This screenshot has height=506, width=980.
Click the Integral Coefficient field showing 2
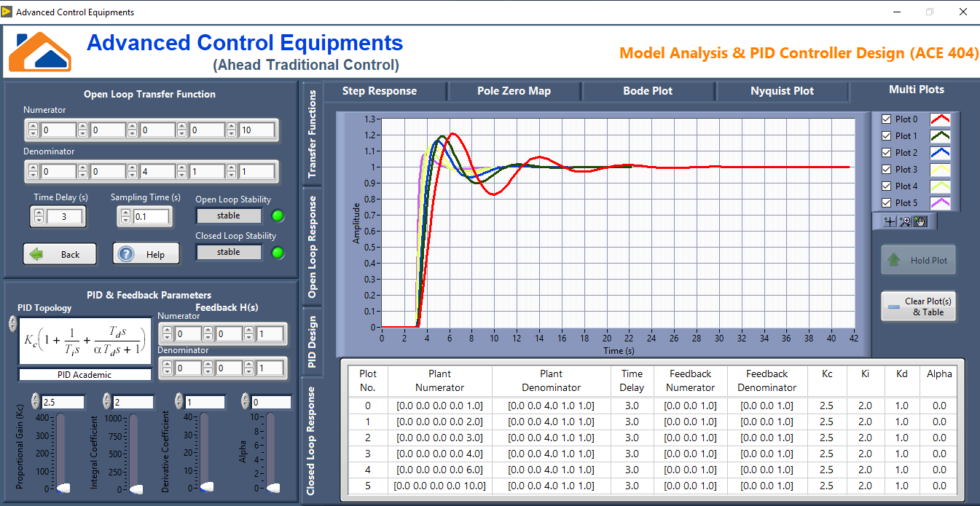[133, 402]
